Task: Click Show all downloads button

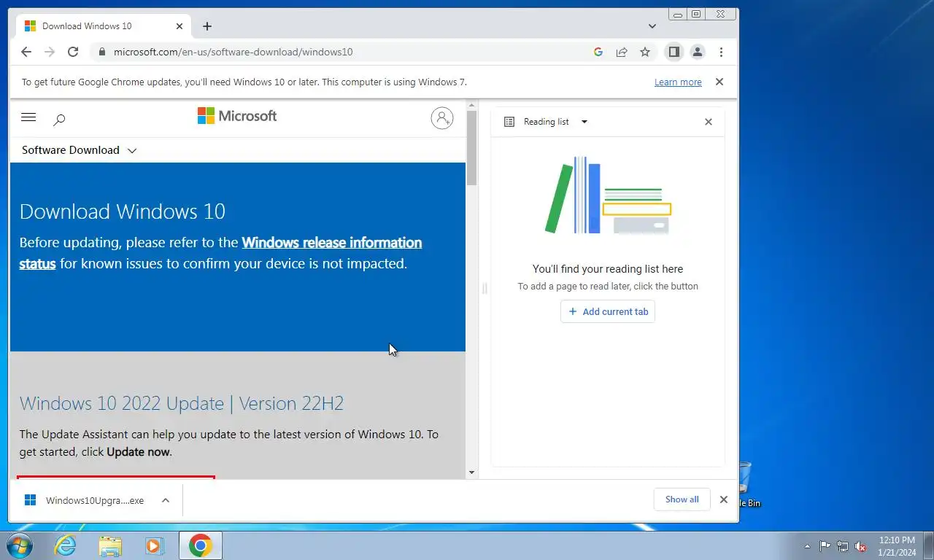Action: pos(682,499)
